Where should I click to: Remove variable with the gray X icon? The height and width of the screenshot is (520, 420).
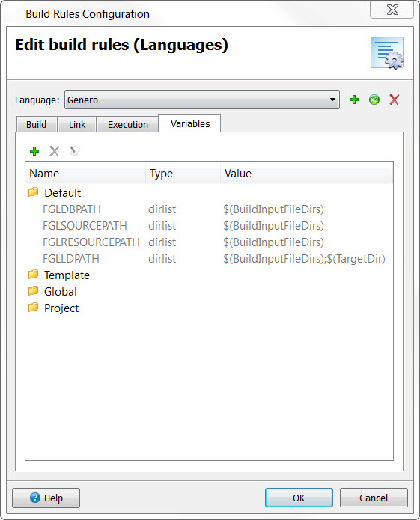pyautogui.click(x=55, y=151)
